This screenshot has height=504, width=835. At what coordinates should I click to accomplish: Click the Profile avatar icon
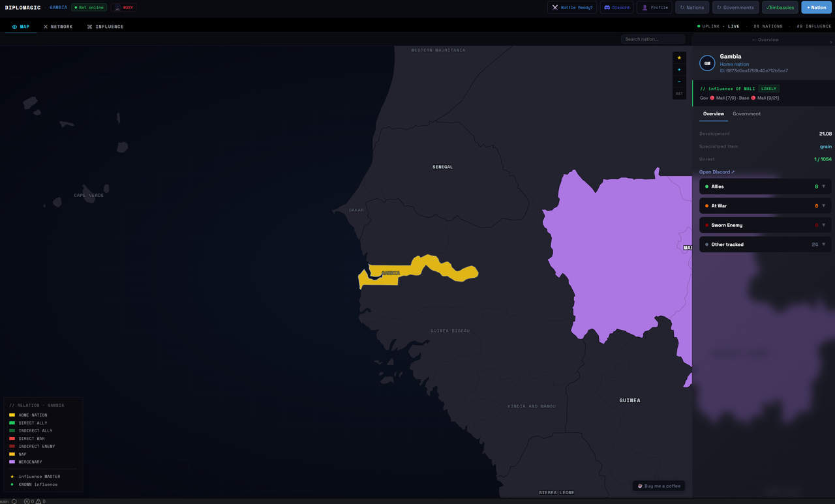[x=645, y=8]
